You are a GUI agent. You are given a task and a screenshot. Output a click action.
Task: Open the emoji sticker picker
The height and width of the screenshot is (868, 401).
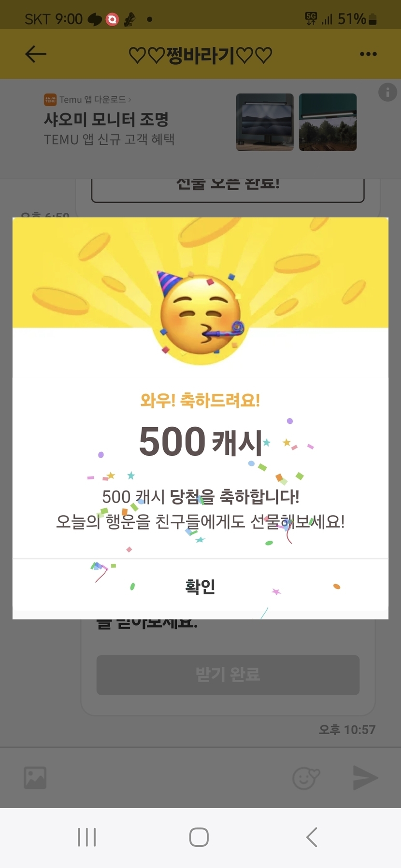coord(306,778)
